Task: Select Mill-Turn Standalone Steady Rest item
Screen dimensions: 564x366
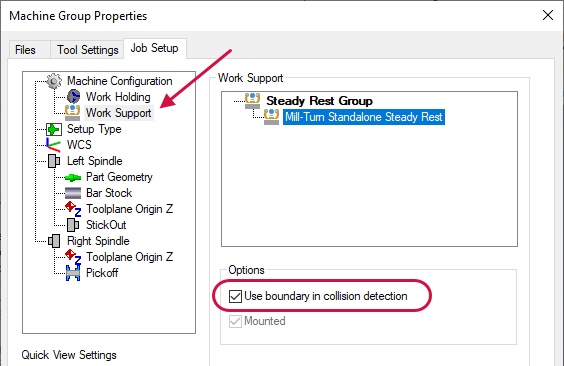Action: pos(364,117)
